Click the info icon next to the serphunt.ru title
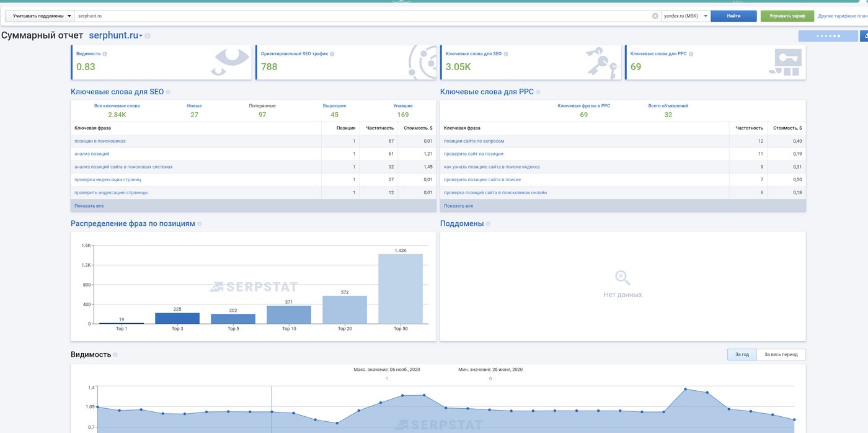Image resolution: width=868 pixels, height=433 pixels. pyautogui.click(x=148, y=36)
